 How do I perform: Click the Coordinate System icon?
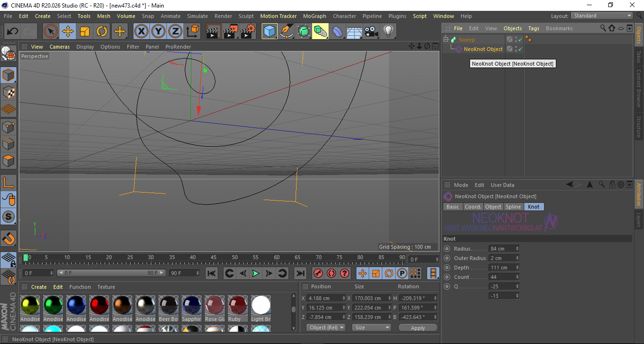coord(192,32)
